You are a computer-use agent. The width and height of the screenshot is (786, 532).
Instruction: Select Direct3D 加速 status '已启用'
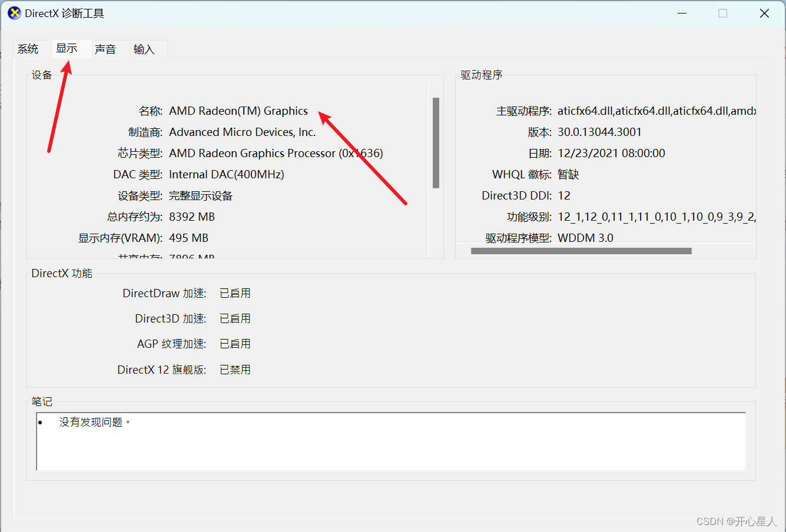(x=236, y=319)
